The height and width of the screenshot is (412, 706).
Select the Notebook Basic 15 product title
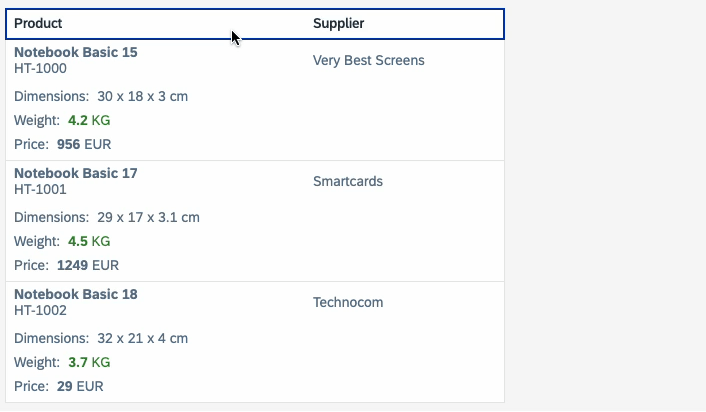76,52
